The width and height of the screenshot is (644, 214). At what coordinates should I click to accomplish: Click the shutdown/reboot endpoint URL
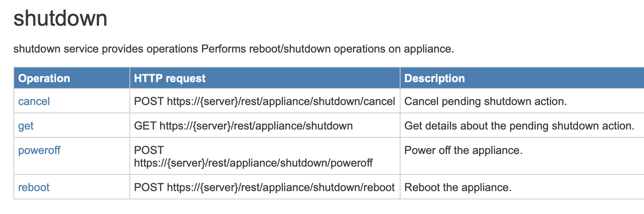pyautogui.click(x=281, y=188)
